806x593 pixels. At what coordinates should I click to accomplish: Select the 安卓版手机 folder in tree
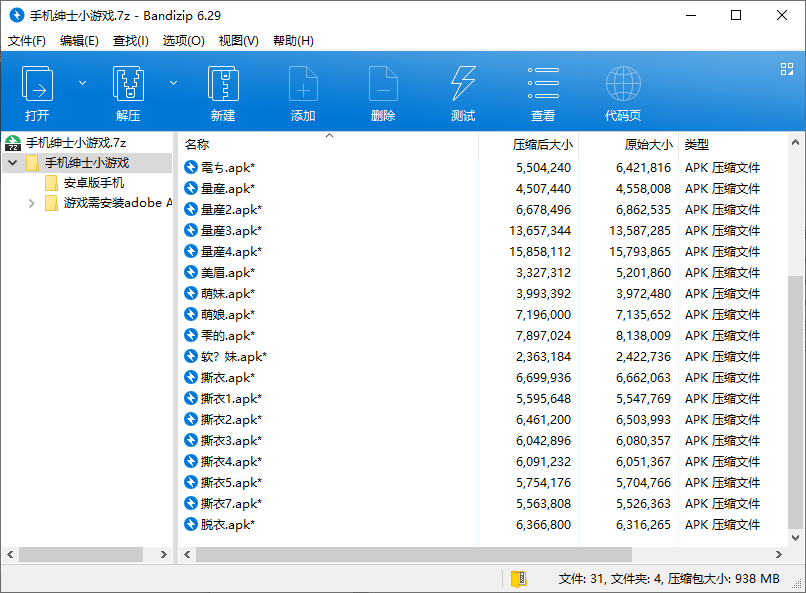[94, 183]
